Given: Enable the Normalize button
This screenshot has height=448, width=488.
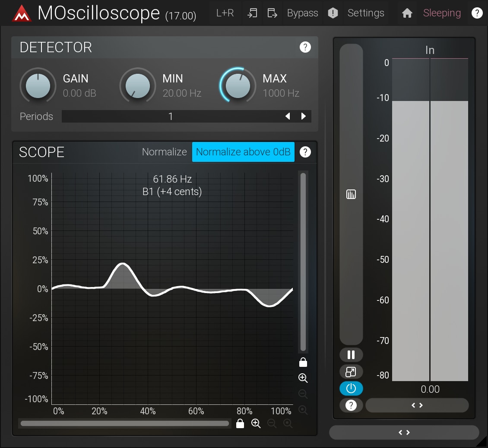Looking at the screenshot, I should pos(165,152).
